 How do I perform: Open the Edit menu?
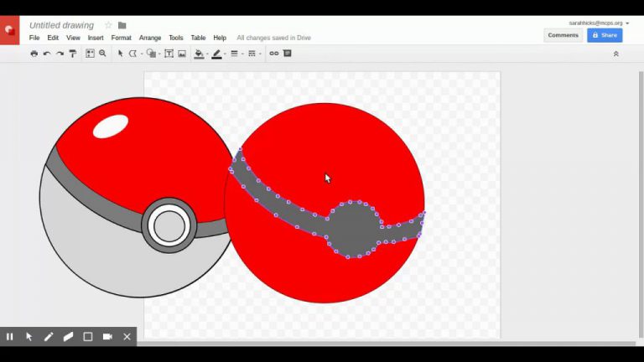tap(53, 38)
